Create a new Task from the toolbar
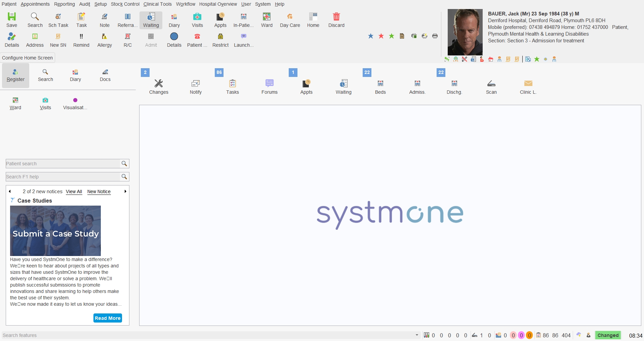644x341 pixels. (81, 20)
